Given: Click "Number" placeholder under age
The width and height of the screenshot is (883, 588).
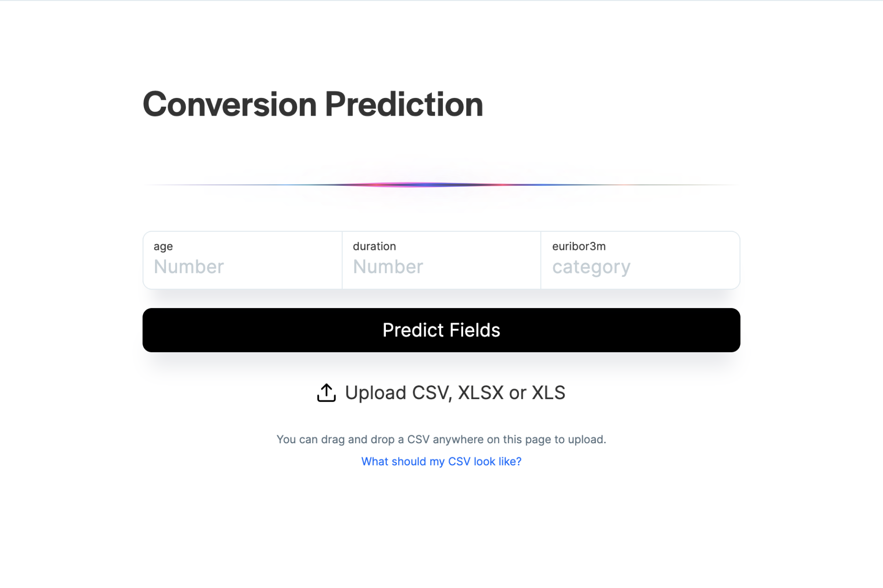Looking at the screenshot, I should click(189, 267).
